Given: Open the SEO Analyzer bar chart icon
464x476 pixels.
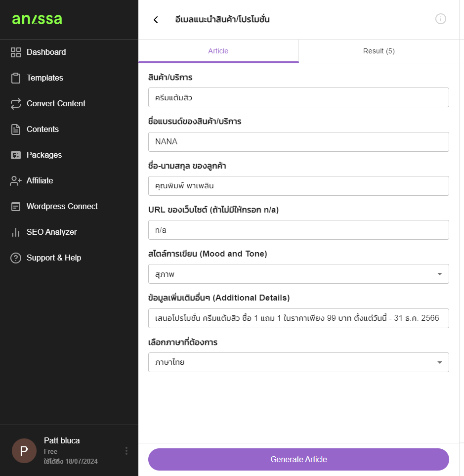Looking at the screenshot, I should [16, 232].
